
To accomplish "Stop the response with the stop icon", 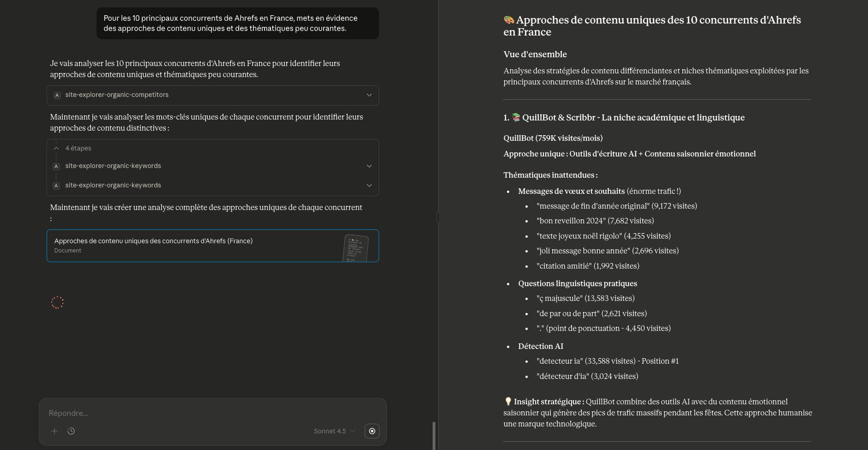I will 372,431.
